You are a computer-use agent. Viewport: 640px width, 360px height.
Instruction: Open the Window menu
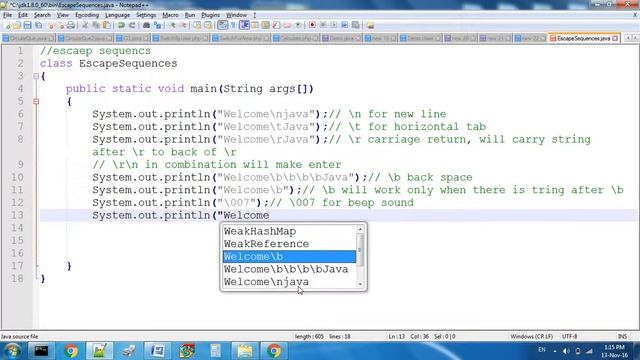pos(236,15)
